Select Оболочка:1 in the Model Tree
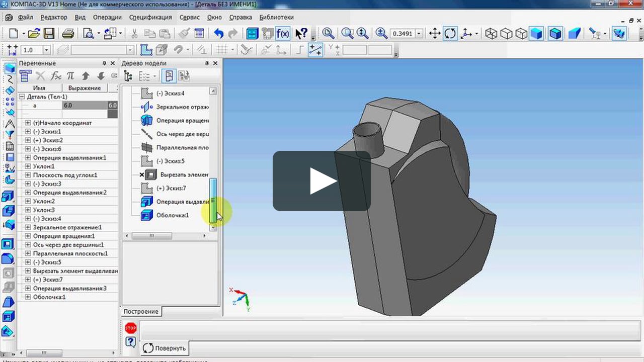Image resolution: width=644 pixels, height=362 pixels. point(173,215)
